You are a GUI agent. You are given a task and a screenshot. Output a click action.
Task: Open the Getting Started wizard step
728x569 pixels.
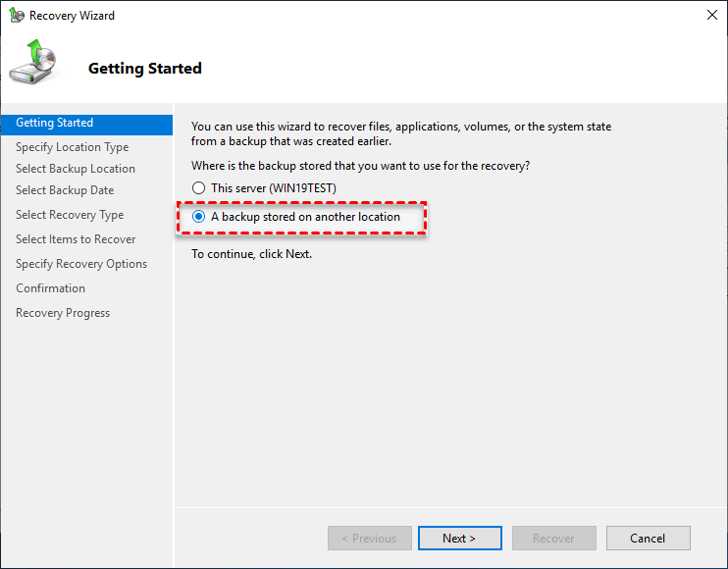[x=55, y=124]
